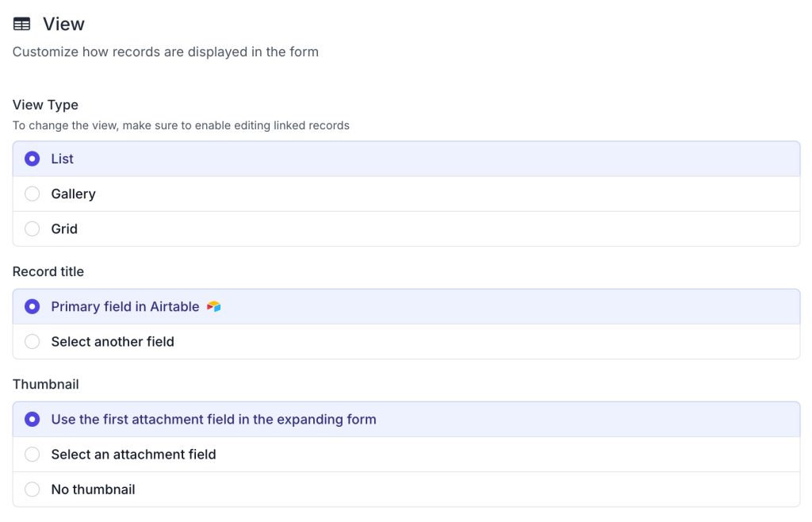This screenshot has height=522, width=812.
Task: Select 'Use the first attachment field' radio circle
Action: click(33, 419)
